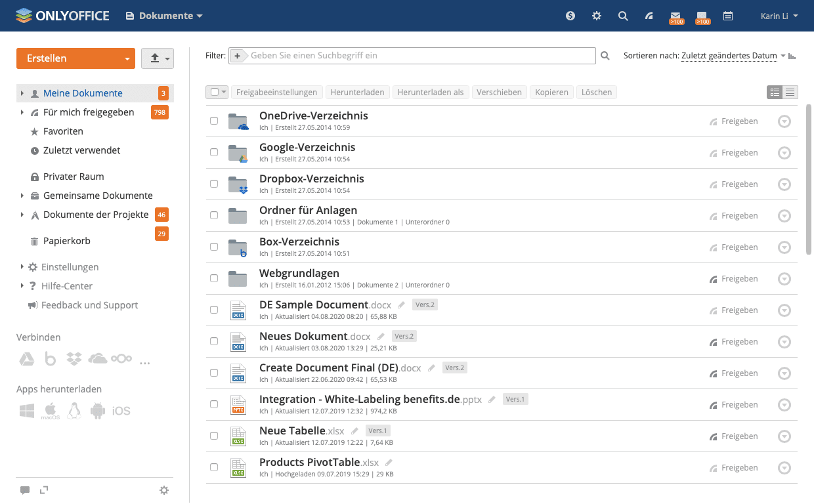Image resolution: width=814 pixels, height=504 pixels.
Task: Open Gemeinsame Dokumente
Action: coord(98,196)
